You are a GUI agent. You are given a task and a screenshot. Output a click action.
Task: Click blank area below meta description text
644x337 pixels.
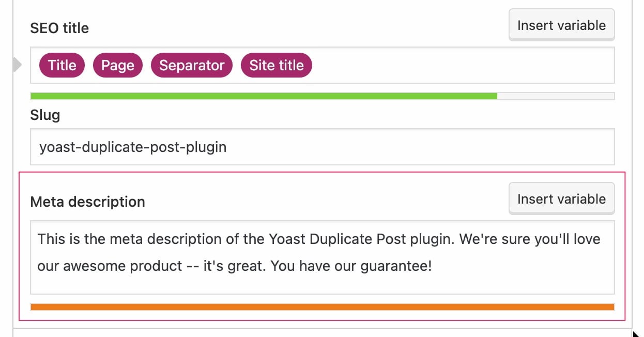click(x=322, y=284)
